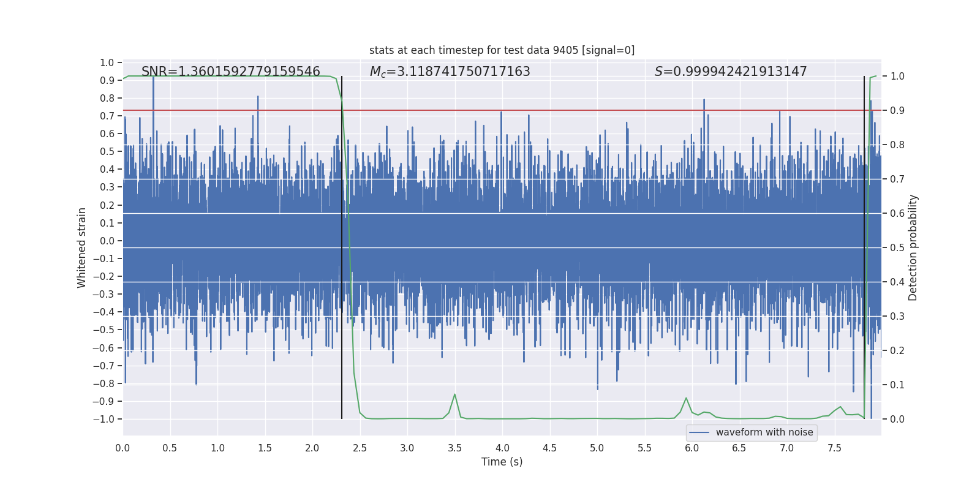Click the -0.6 tick on the Whitened strain axis
This screenshot has height=490, width=980.
[x=104, y=348]
